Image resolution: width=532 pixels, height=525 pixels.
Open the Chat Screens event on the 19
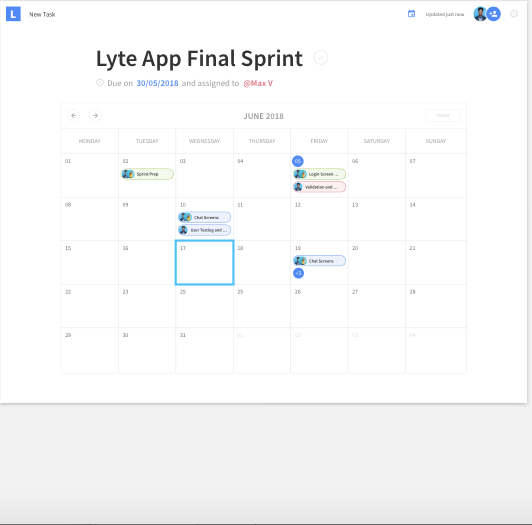(319, 261)
